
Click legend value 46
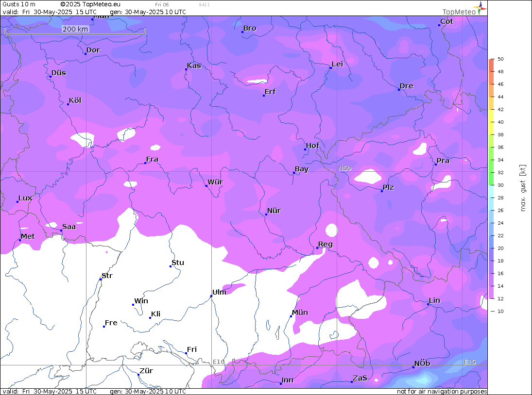(x=500, y=84)
